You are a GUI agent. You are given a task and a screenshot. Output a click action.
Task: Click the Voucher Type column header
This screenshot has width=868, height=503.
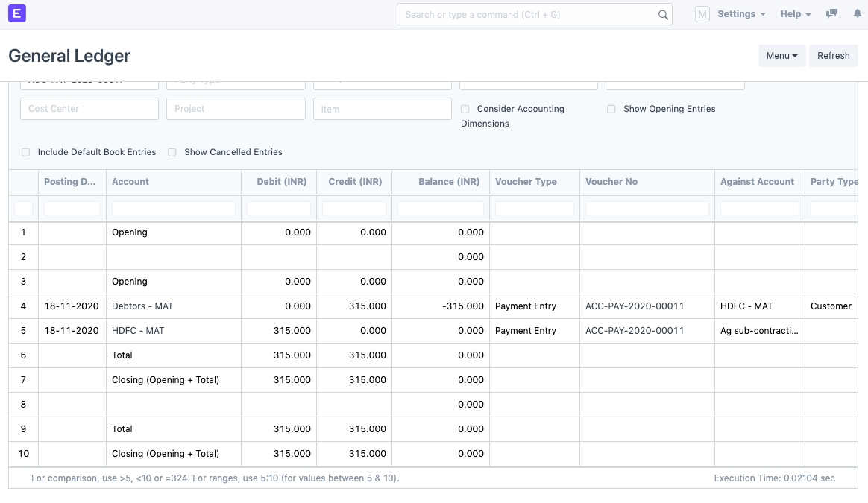(526, 182)
